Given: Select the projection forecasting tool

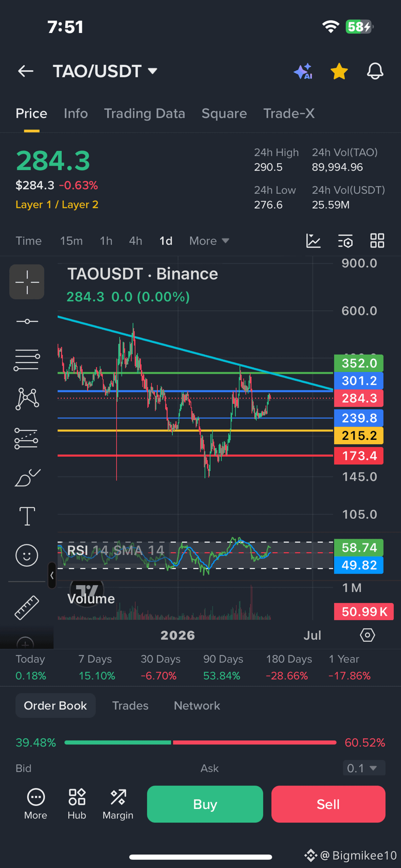Looking at the screenshot, I should [27, 438].
